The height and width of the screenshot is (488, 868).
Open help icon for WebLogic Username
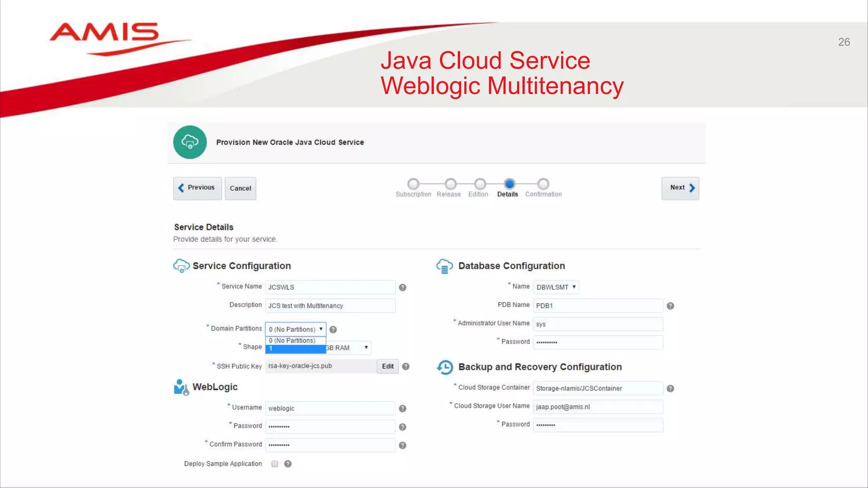point(403,409)
